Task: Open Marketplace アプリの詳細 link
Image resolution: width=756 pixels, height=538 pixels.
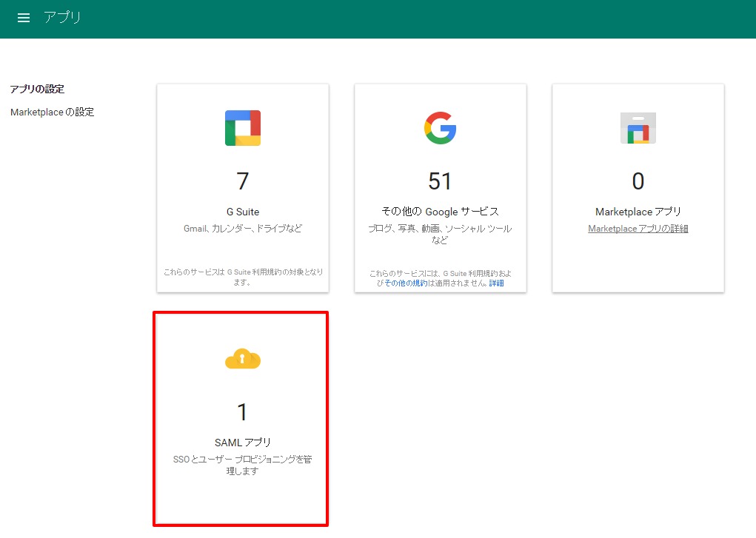Action: [x=638, y=229]
